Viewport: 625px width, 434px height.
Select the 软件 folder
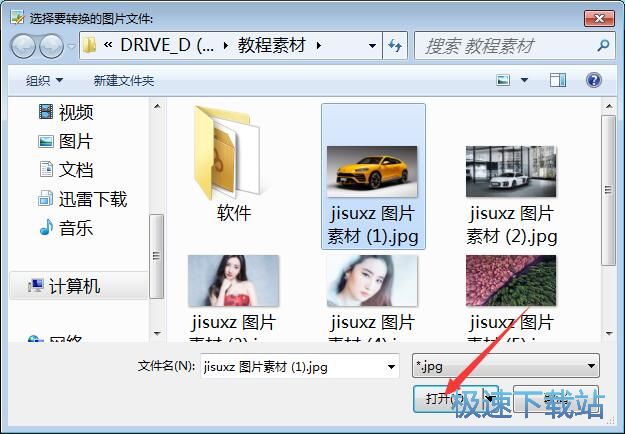point(234,164)
